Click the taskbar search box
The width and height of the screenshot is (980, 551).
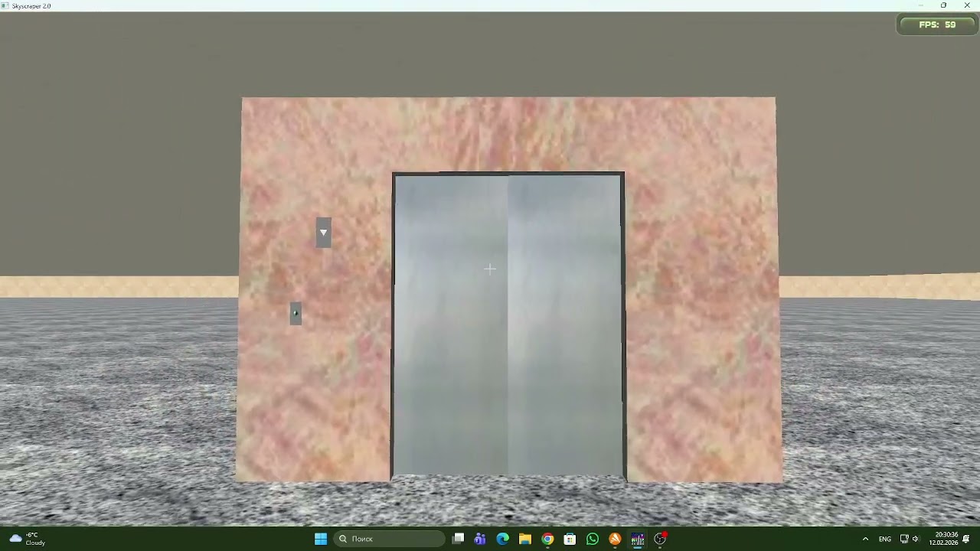pos(389,539)
